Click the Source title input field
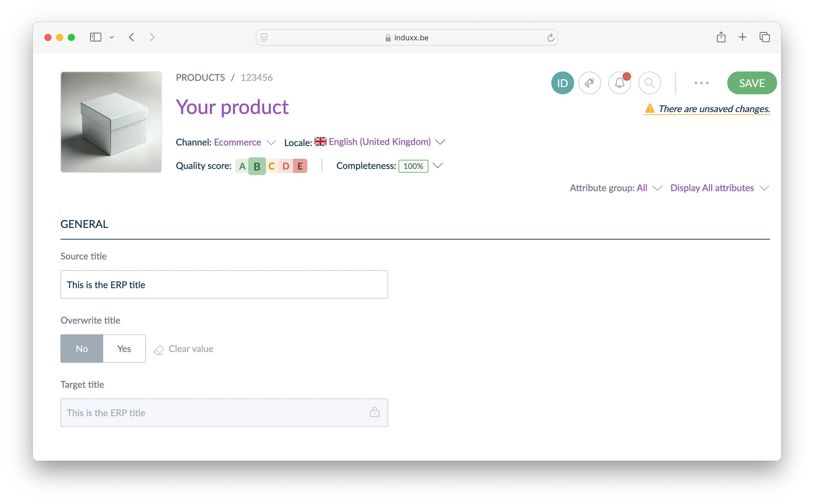Image resolution: width=814 pixels, height=504 pixels. (x=224, y=285)
